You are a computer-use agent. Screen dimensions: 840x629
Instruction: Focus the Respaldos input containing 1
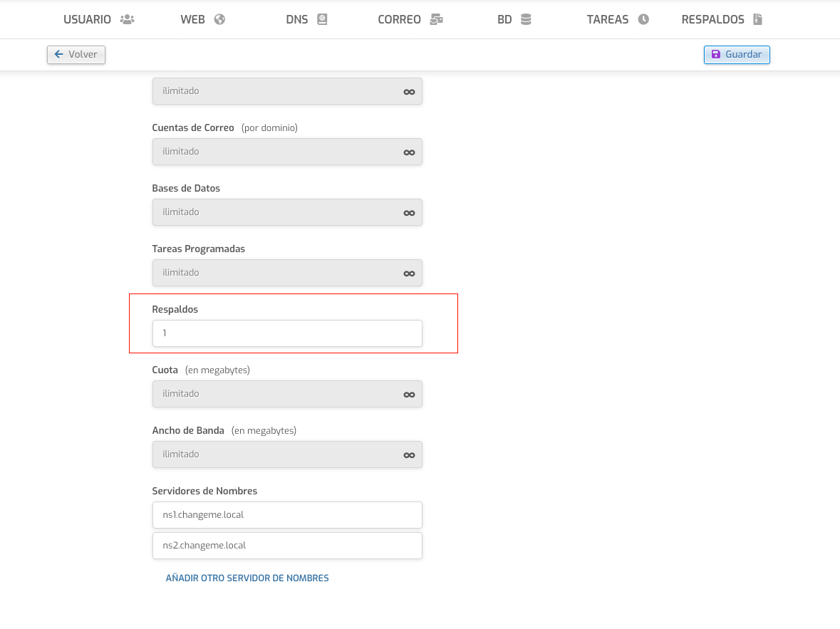(287, 333)
